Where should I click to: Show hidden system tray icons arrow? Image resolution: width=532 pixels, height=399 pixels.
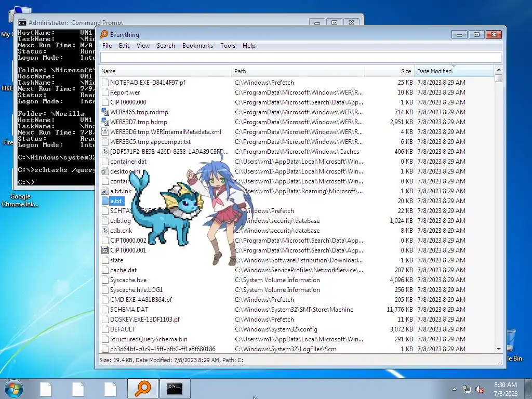(x=454, y=389)
